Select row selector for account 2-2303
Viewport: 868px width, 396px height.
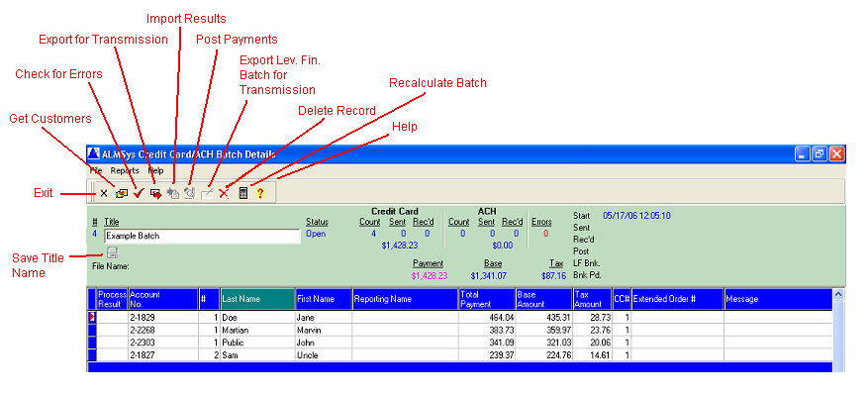[x=92, y=343]
